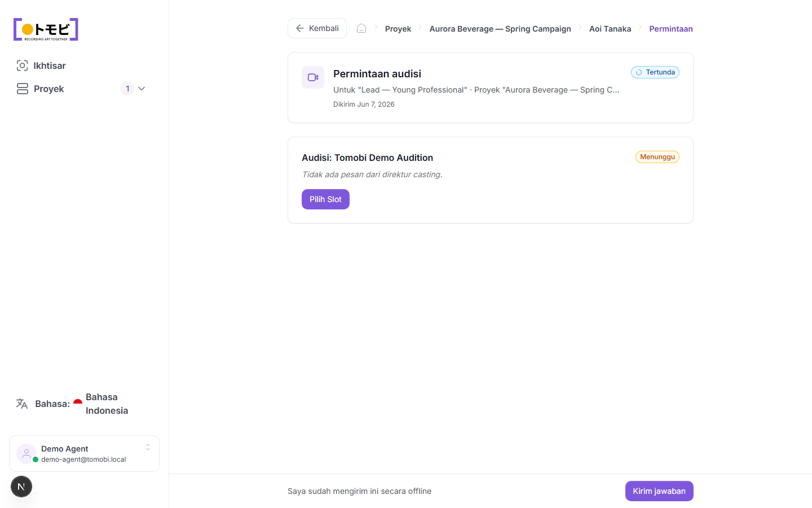Expand the Proyek chevron in sidebar
The image size is (812, 508).
tap(142, 89)
